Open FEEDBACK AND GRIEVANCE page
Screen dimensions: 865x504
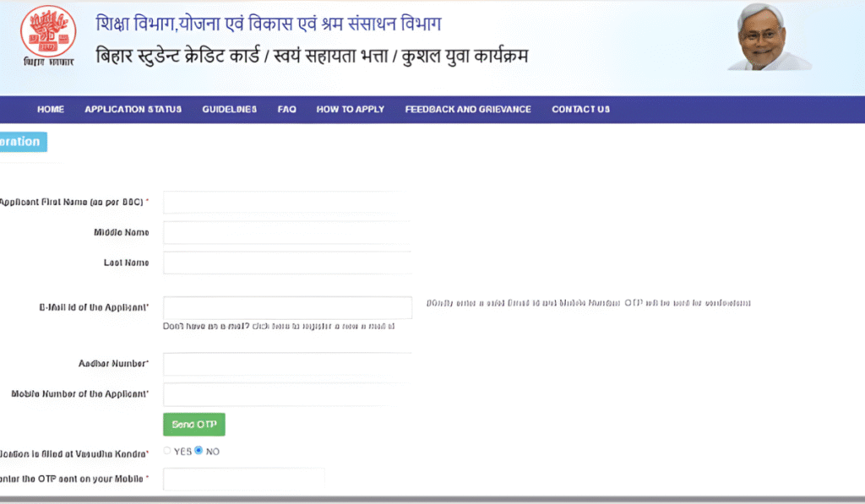click(x=468, y=110)
